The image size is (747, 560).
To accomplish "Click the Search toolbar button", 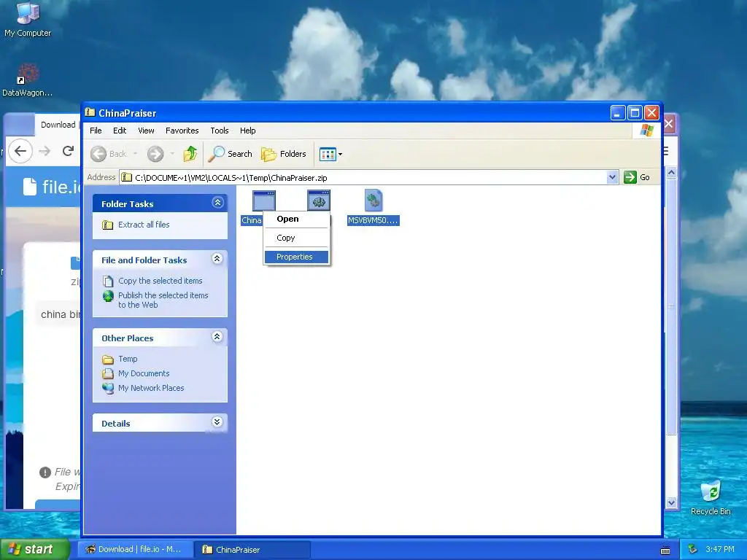I will pyautogui.click(x=230, y=154).
